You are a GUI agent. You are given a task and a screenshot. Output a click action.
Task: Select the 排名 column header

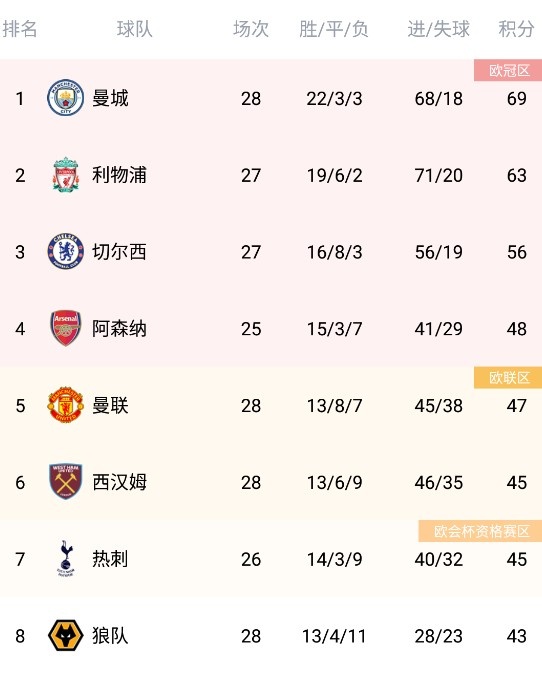[x=20, y=29]
